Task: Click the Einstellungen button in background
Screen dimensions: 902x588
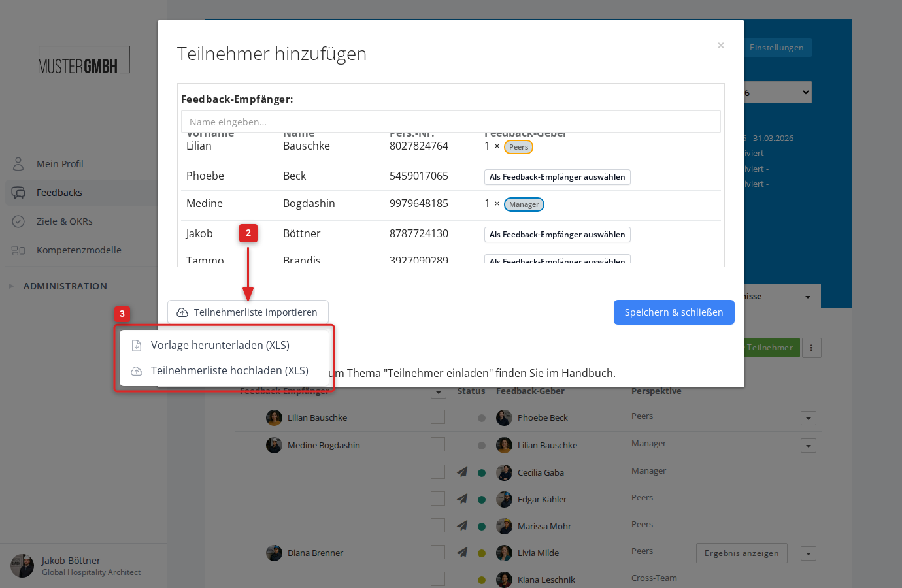Action: click(777, 48)
